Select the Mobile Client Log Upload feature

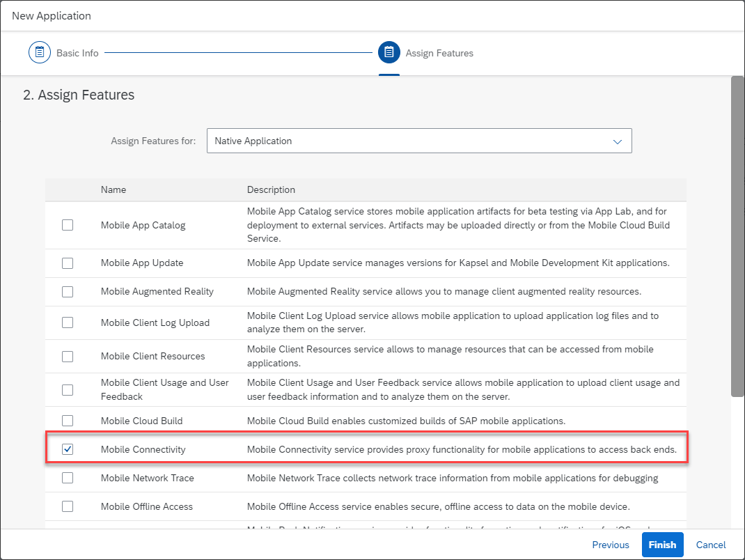coord(68,323)
